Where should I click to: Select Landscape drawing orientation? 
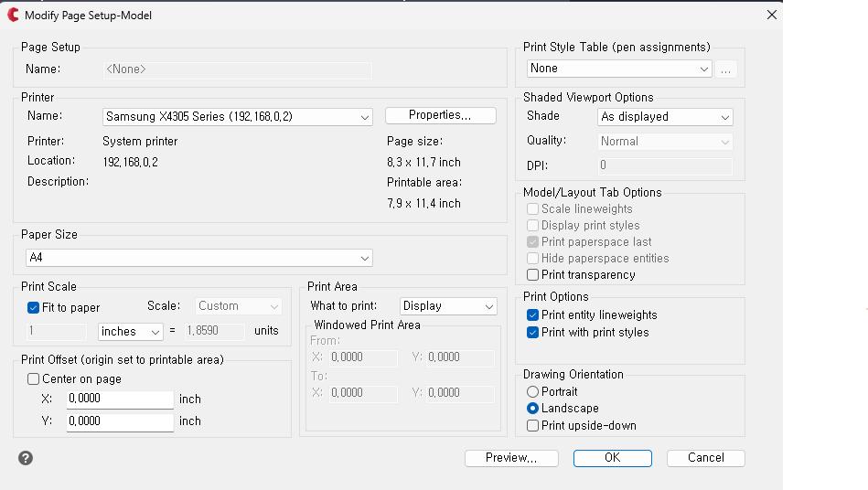pos(533,409)
